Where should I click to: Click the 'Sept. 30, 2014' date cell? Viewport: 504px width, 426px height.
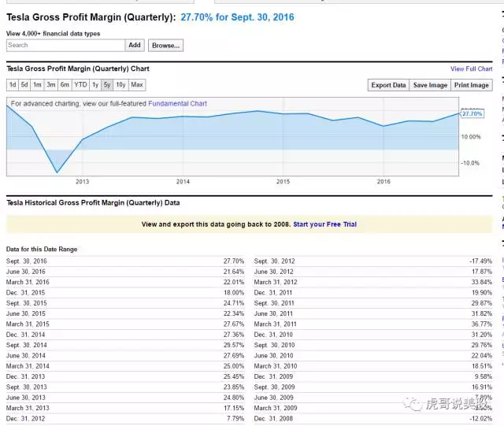(26, 345)
